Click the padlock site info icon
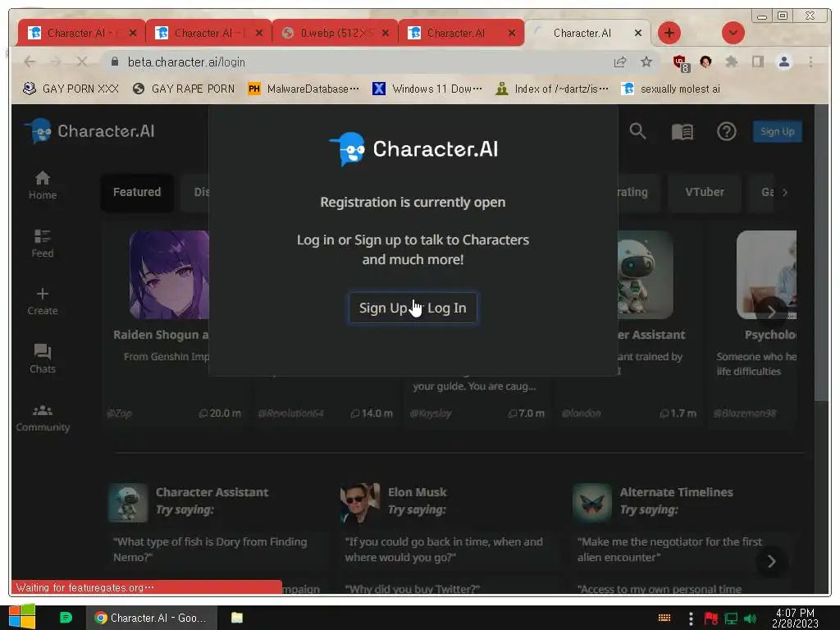840x630 pixels. (x=114, y=62)
